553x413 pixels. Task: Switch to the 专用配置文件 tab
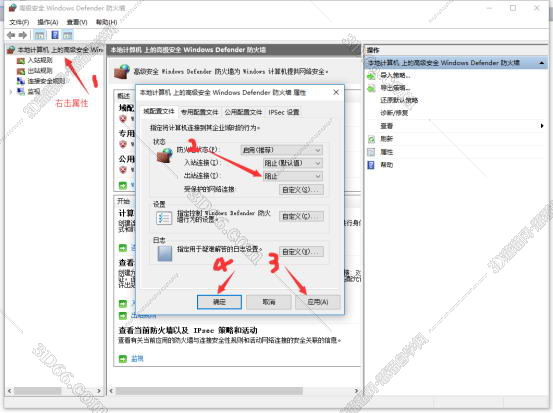click(200, 112)
